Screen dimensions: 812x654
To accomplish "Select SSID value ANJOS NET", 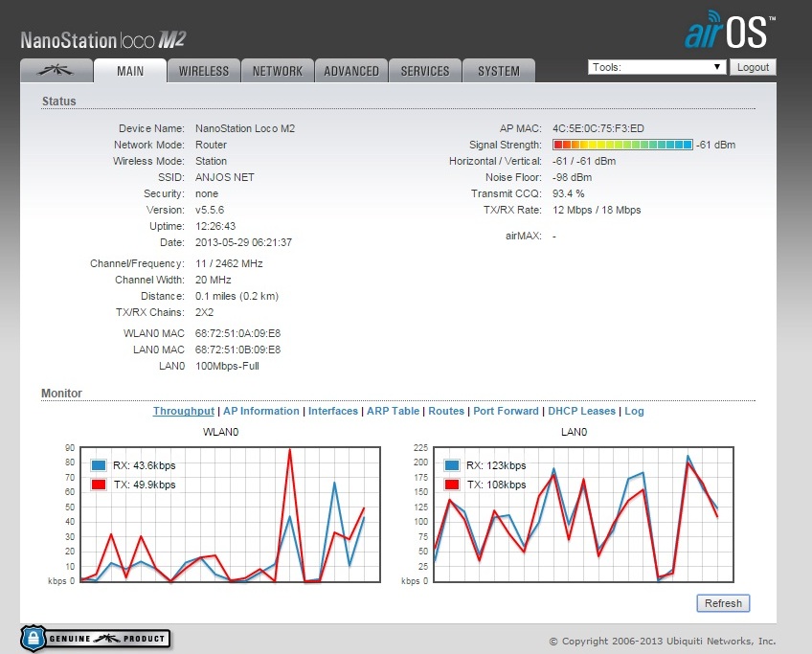I will click(225, 177).
